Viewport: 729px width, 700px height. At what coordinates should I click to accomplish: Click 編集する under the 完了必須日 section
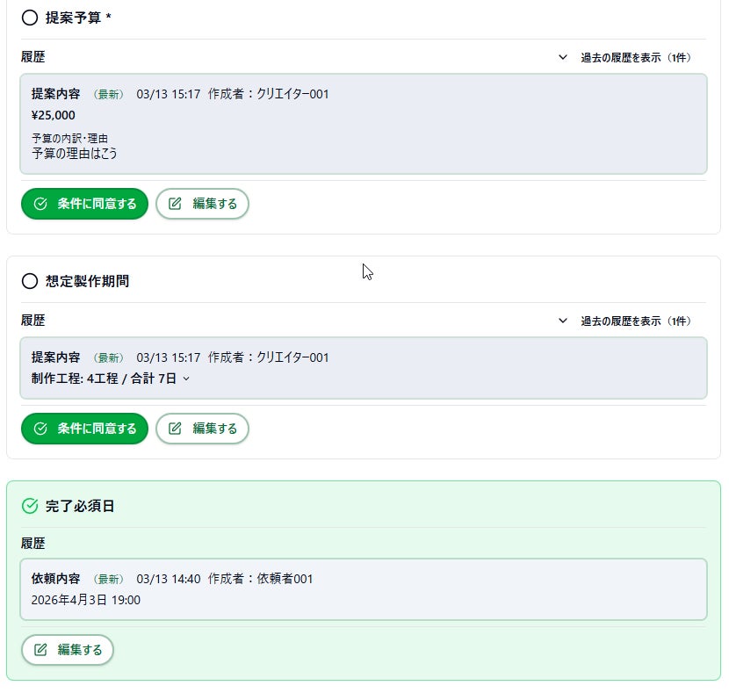(x=68, y=650)
